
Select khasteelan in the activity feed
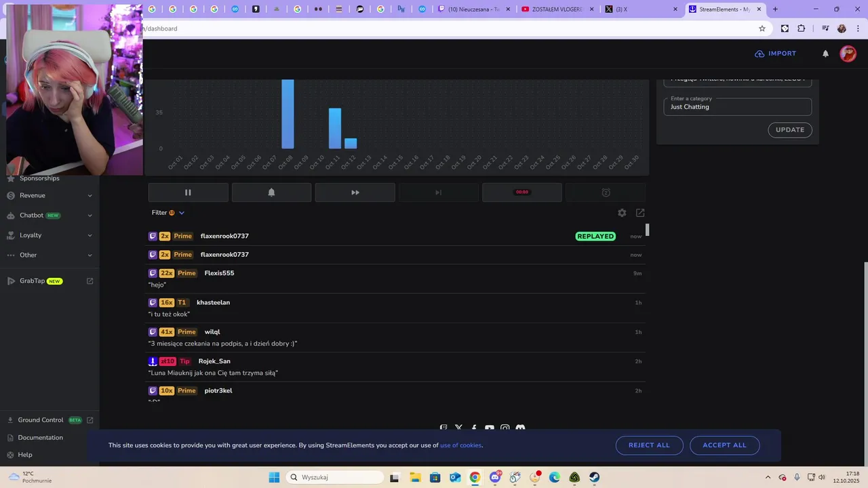coord(213,302)
